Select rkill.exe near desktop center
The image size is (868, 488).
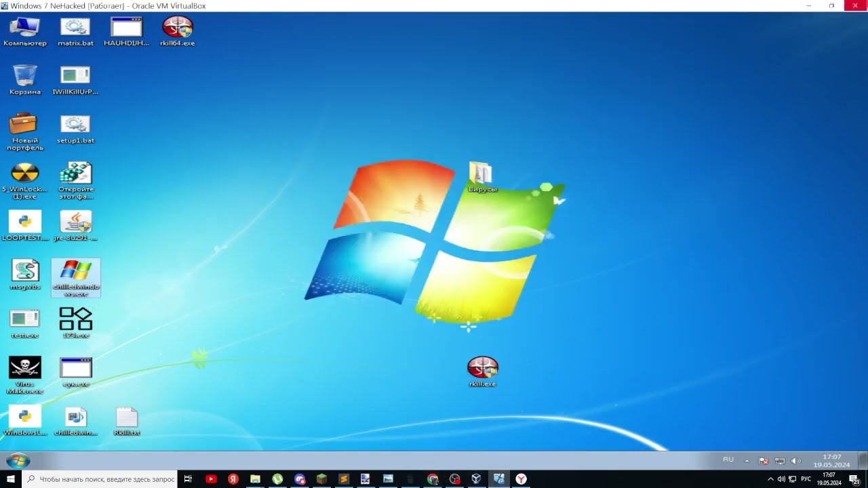pyautogui.click(x=482, y=372)
